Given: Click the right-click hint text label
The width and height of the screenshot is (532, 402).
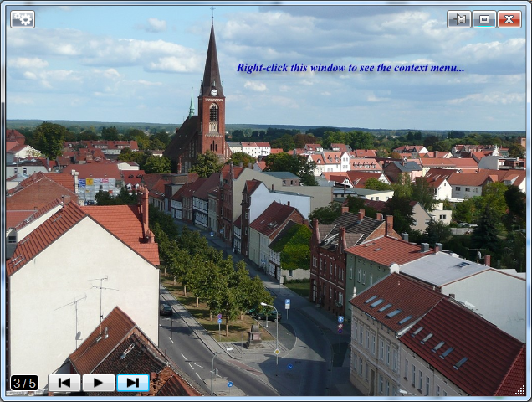Looking at the screenshot, I should (350, 68).
